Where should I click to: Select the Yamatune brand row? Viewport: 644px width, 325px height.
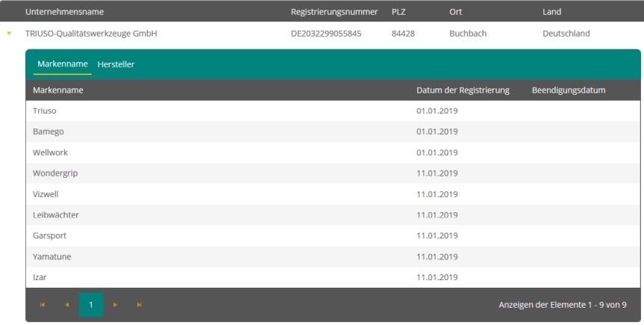pyautogui.click(x=333, y=256)
